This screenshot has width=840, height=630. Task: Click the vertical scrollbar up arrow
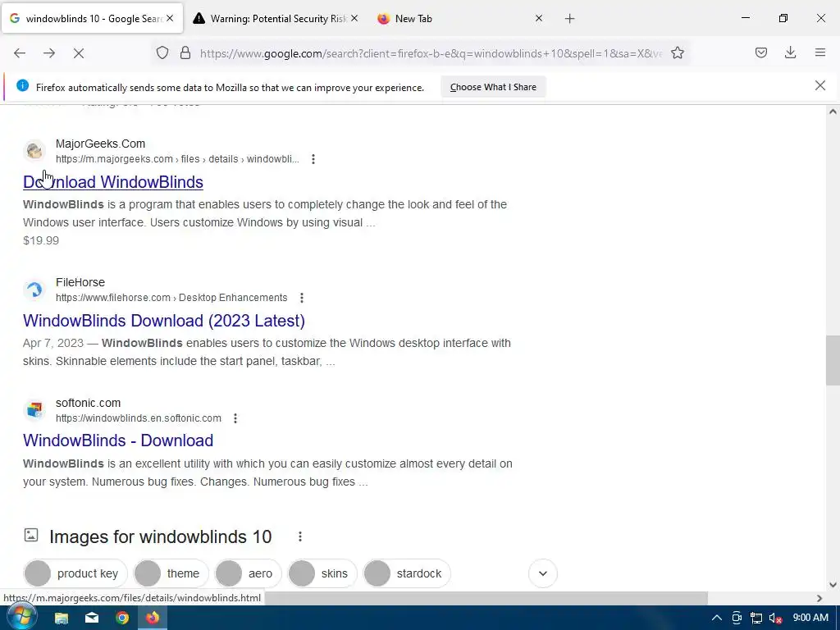(x=833, y=112)
